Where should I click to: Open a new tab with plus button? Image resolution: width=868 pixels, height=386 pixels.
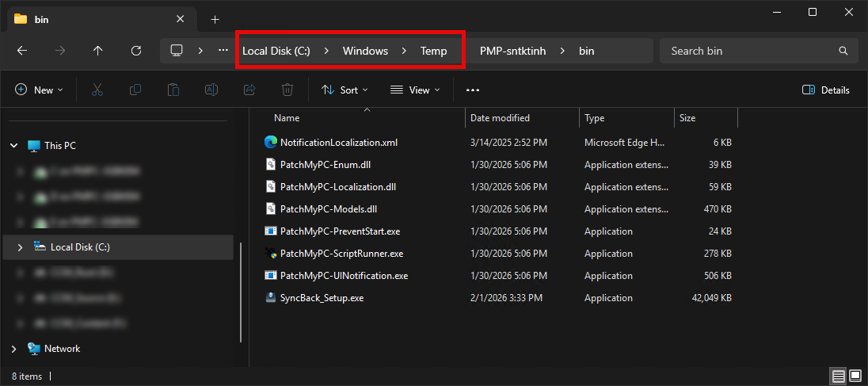tap(215, 19)
